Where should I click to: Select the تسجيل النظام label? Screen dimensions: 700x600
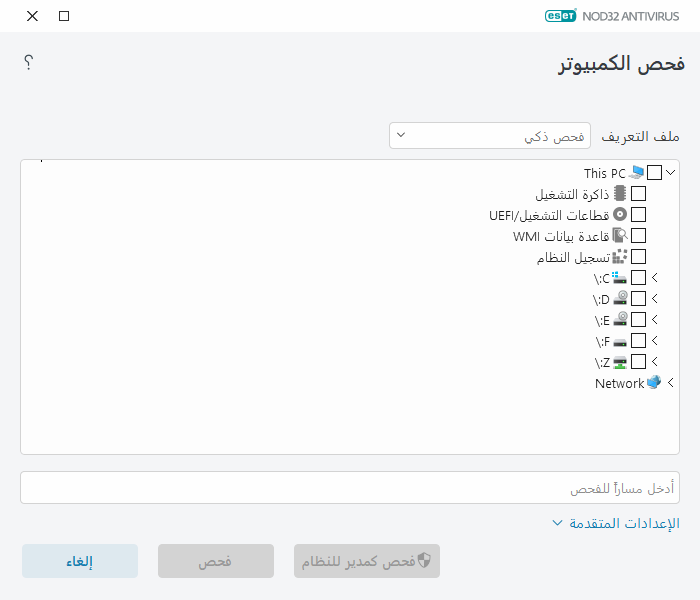(573, 258)
